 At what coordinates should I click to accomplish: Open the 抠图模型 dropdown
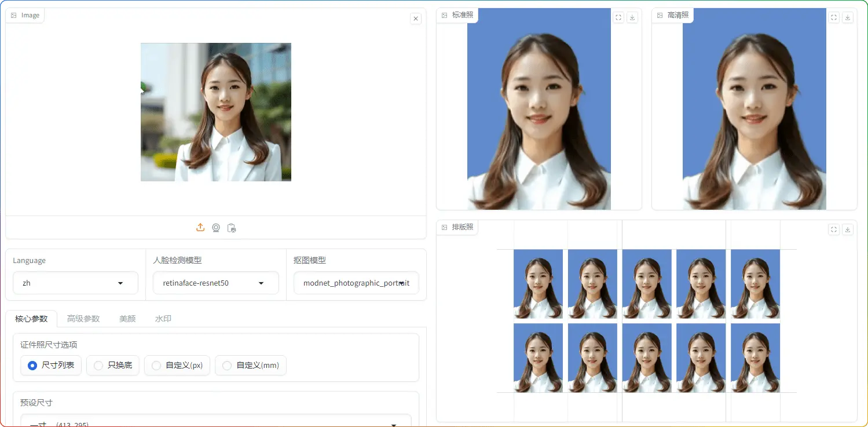[356, 283]
